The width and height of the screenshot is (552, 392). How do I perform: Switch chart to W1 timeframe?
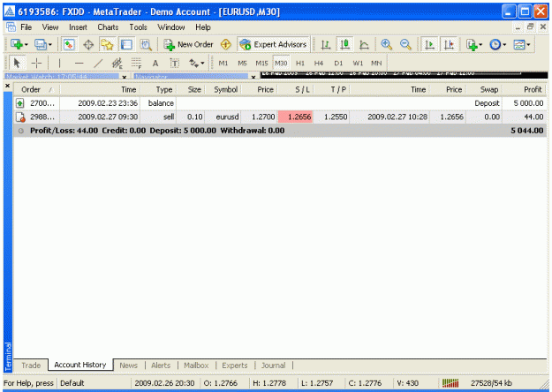pyautogui.click(x=358, y=64)
